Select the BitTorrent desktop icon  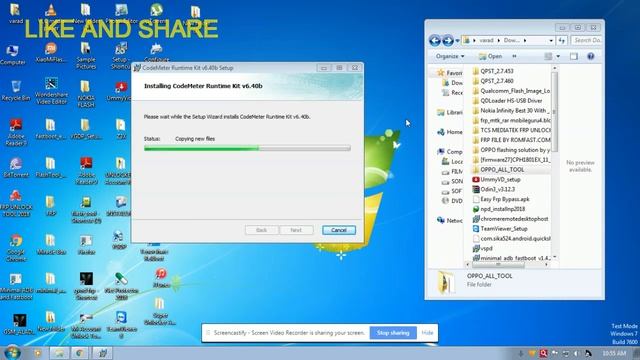click(x=16, y=167)
